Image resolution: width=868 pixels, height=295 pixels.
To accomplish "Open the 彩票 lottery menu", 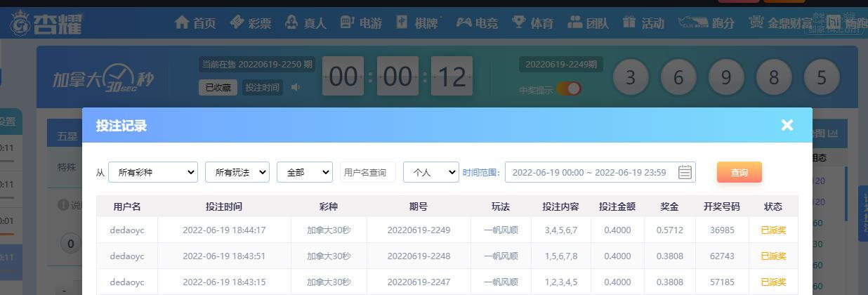I will click(251, 22).
